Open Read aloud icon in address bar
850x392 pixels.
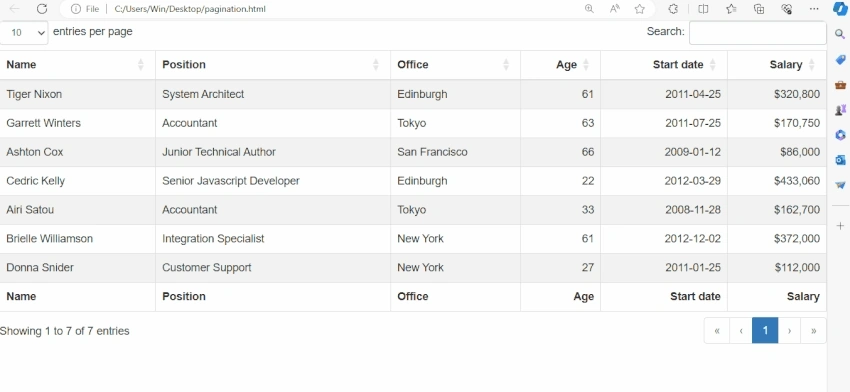click(x=615, y=9)
